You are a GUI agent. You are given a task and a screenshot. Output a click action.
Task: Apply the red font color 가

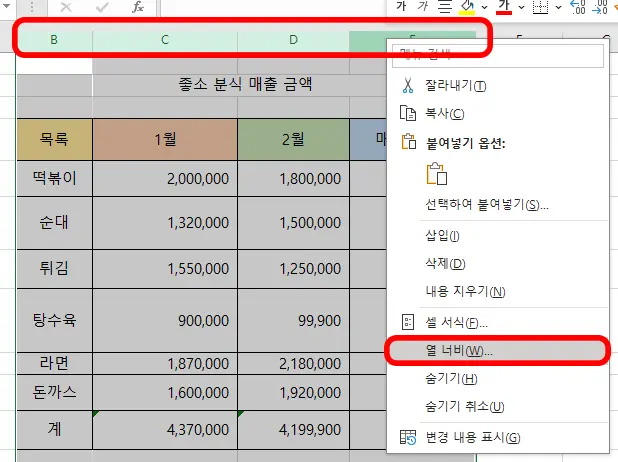coord(504,7)
